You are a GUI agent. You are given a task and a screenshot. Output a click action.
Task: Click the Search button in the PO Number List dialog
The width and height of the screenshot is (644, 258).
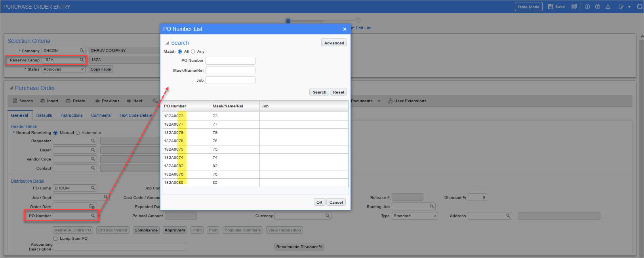tap(319, 92)
